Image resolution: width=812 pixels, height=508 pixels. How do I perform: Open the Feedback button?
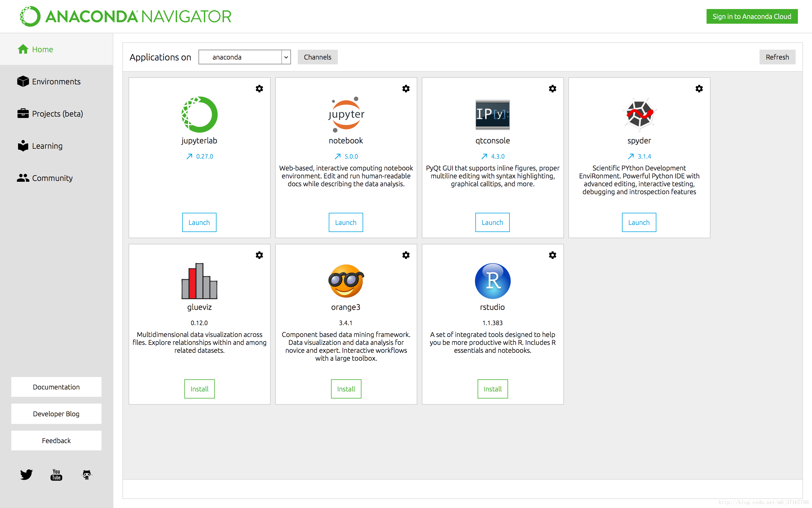click(56, 441)
